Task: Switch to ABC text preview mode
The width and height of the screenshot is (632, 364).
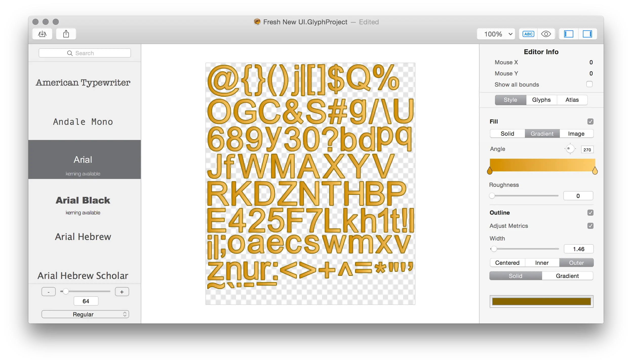Action: [528, 34]
